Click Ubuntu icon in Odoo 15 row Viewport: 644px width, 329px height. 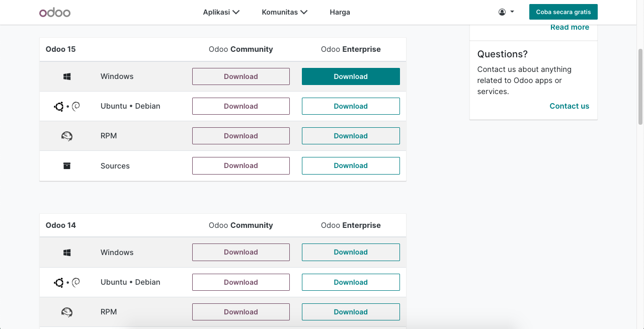coord(59,107)
